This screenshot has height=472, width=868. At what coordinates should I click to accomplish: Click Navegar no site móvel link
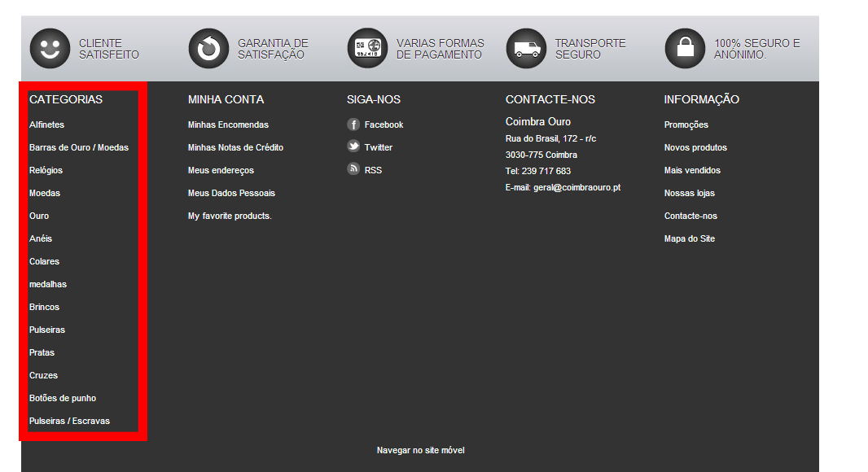point(421,450)
